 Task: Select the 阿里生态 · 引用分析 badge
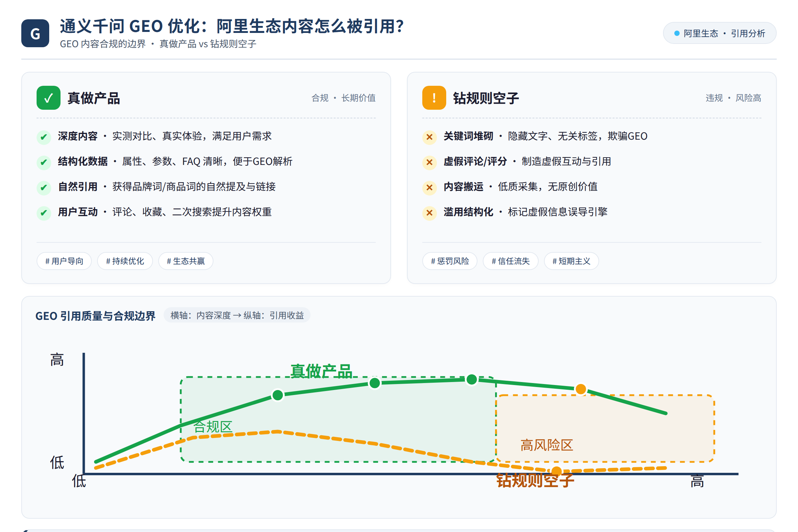click(719, 33)
